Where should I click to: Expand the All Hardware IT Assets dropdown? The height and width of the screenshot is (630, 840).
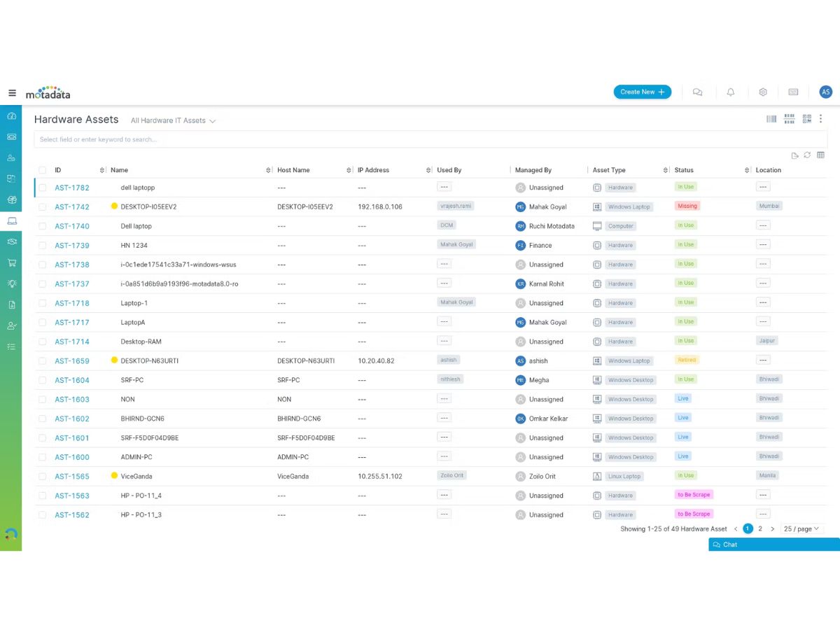coord(173,120)
